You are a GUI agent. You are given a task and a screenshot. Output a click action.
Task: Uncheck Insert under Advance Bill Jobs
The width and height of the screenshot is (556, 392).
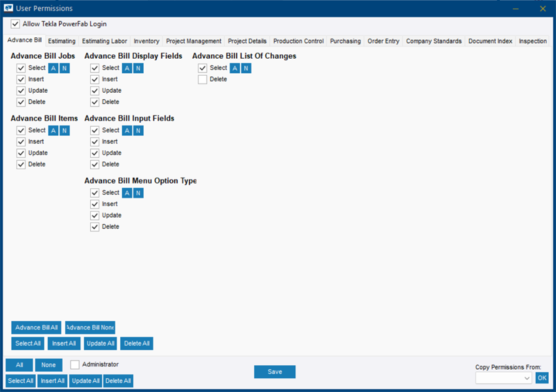point(21,80)
